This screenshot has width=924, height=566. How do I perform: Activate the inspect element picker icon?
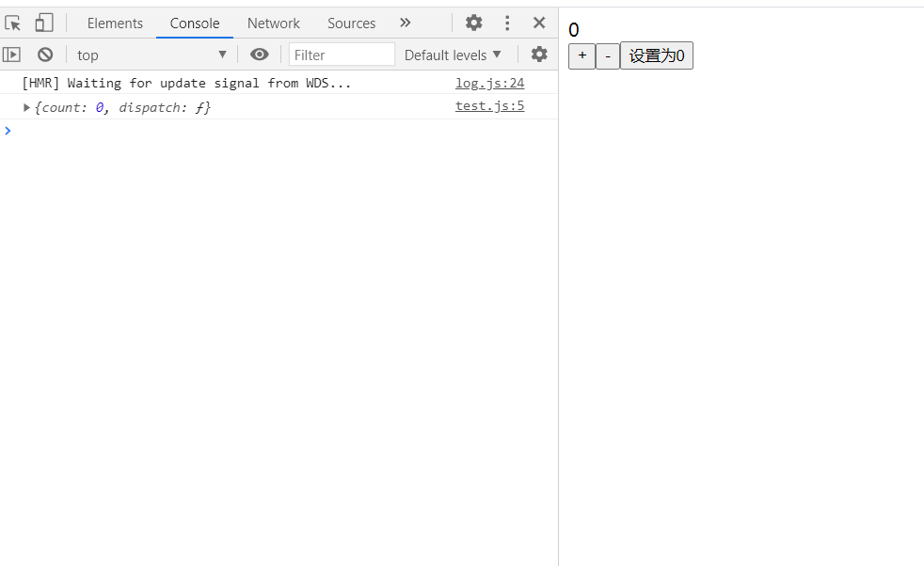(13, 23)
